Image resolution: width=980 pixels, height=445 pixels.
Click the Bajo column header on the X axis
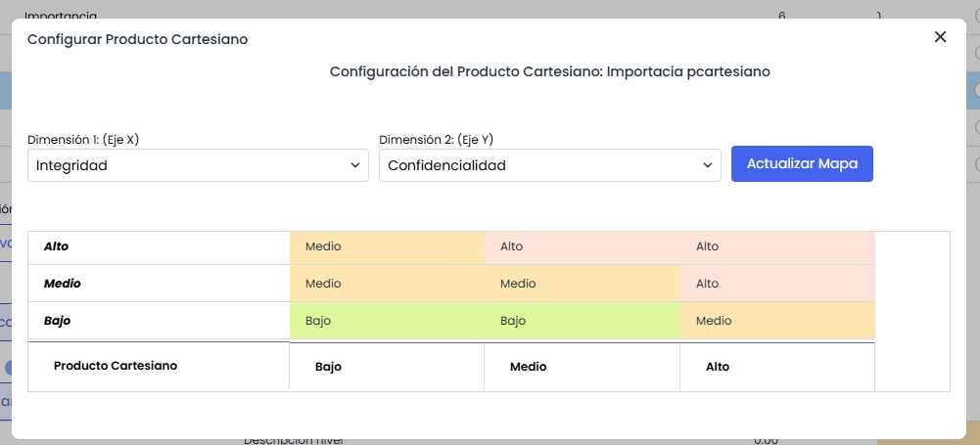coord(329,367)
